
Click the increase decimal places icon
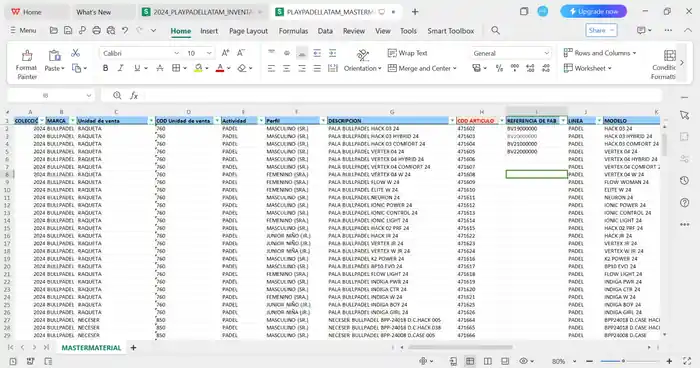[530, 68]
